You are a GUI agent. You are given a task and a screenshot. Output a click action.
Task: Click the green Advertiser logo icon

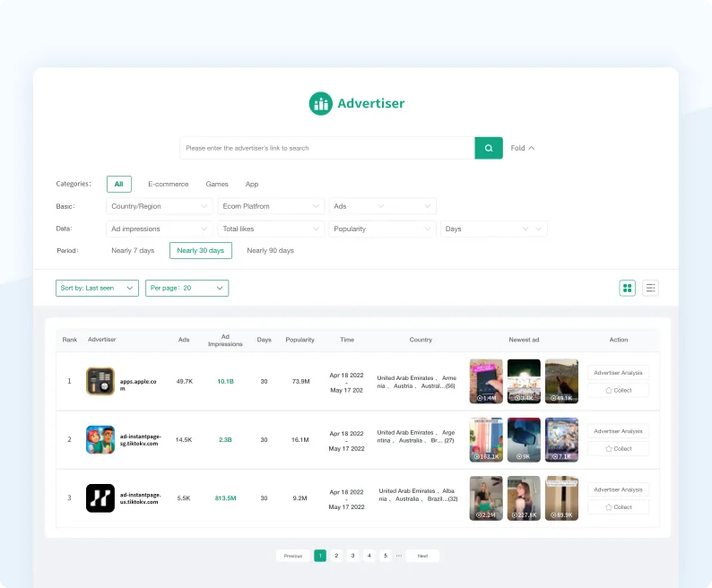point(321,103)
